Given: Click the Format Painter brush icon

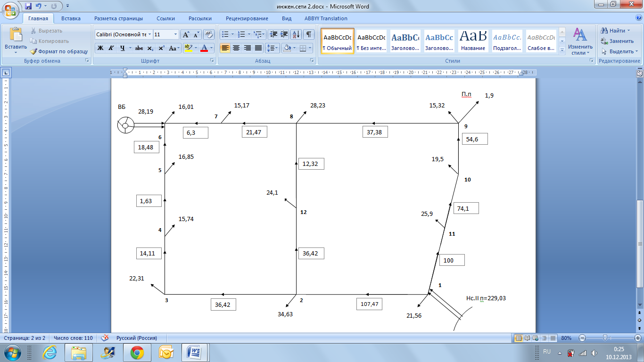Looking at the screenshot, I should tap(34, 51).
